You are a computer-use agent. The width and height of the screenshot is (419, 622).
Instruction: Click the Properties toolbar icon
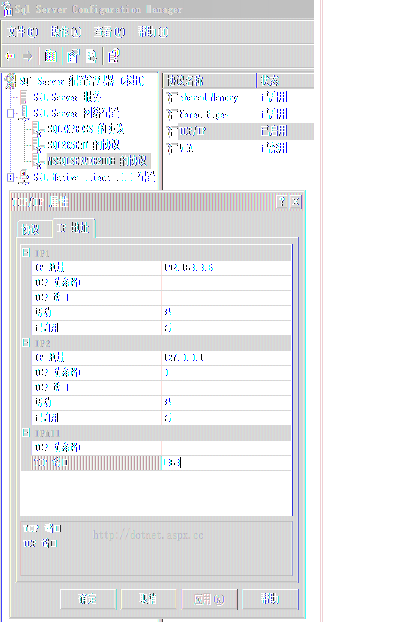click(x=73, y=56)
